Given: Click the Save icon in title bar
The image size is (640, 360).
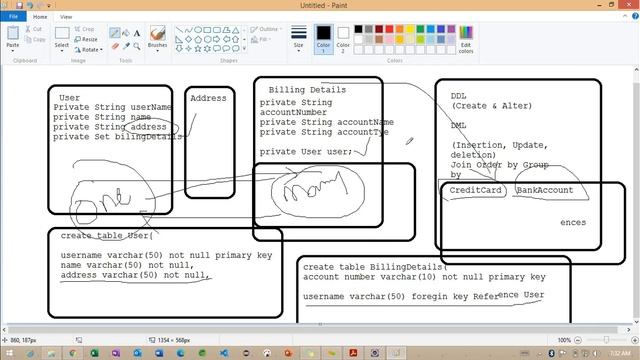Looking at the screenshot, I should click(x=19, y=5).
